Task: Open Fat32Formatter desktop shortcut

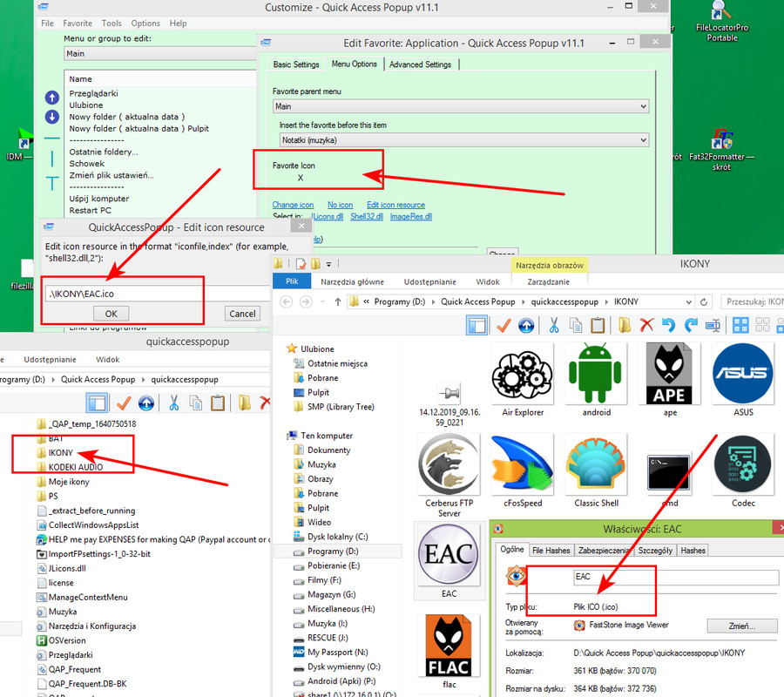Action: (x=721, y=150)
